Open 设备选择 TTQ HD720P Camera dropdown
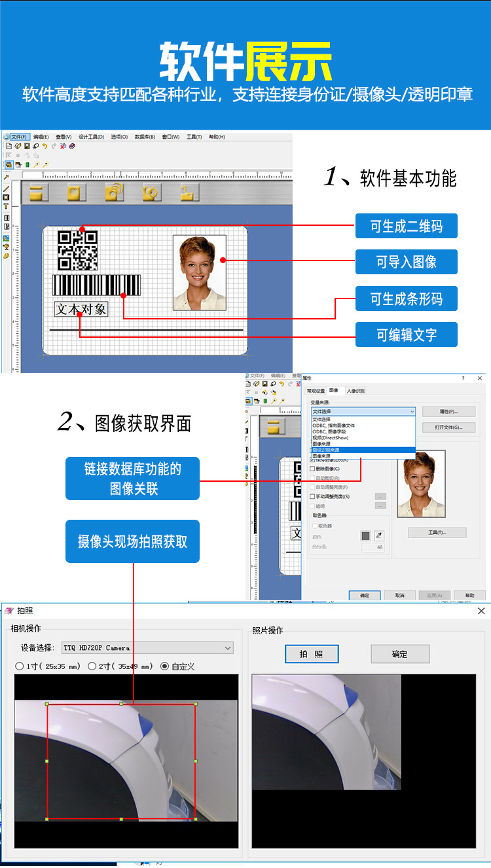 click(x=148, y=648)
